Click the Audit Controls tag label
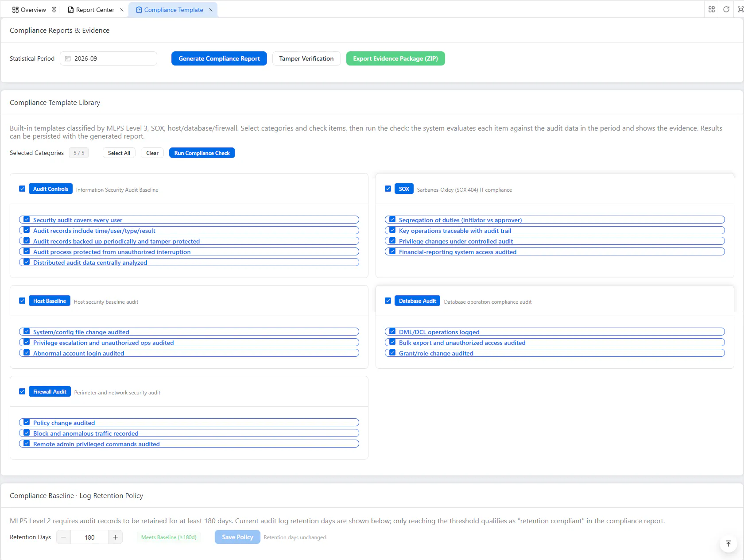The height and width of the screenshot is (560, 744). coord(50,189)
